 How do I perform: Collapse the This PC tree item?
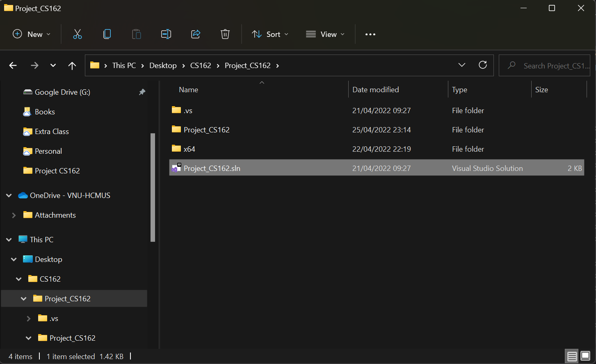[x=9, y=239]
